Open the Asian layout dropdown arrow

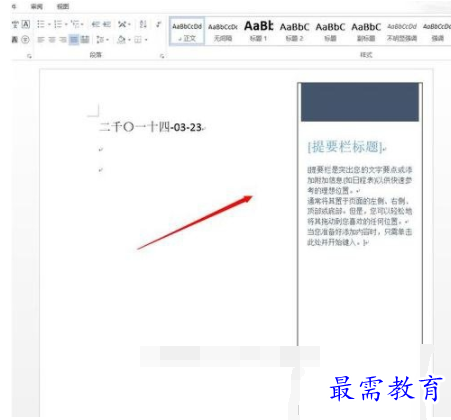tap(129, 24)
